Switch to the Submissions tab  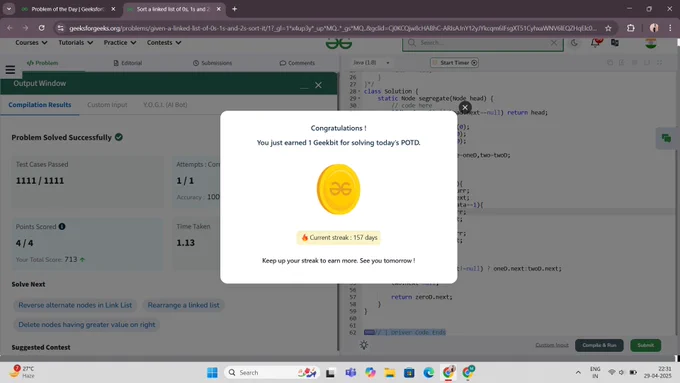212,63
